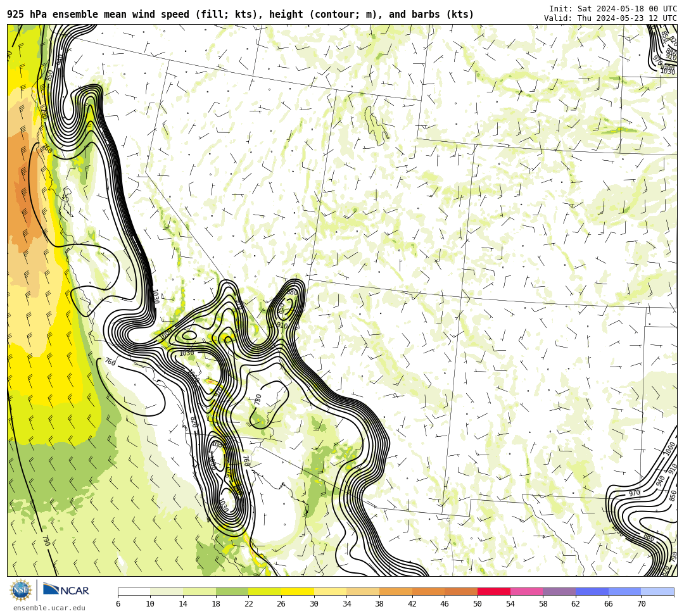Click the color bar tick label 34
The width and height of the screenshot is (684, 616).
(x=346, y=604)
